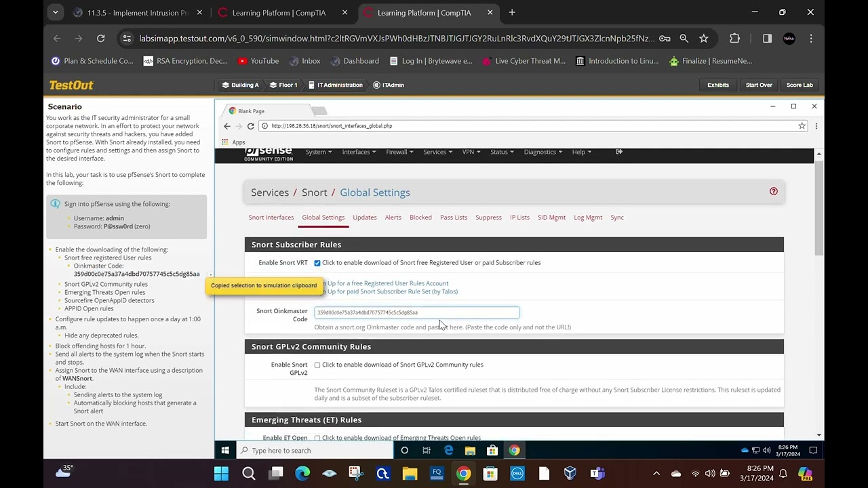Go back in the simulated Blank Page browser
This screenshot has width=868, height=488.
tap(227, 126)
